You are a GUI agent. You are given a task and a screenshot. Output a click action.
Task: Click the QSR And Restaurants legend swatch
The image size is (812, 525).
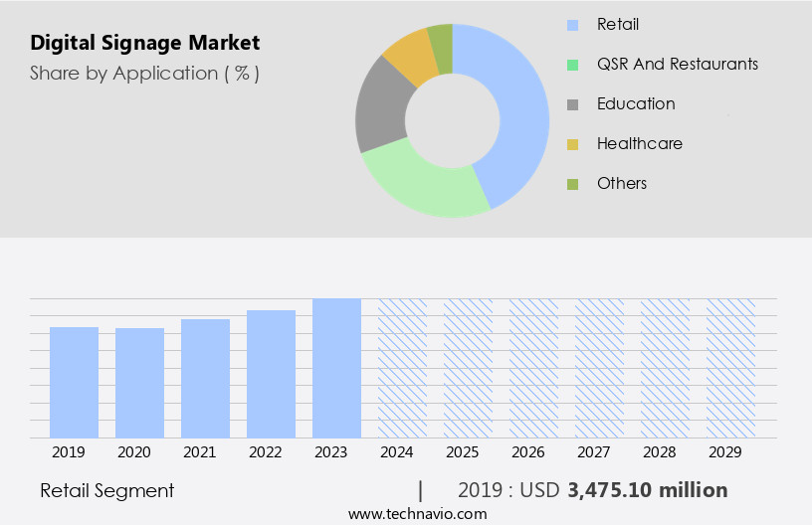click(x=572, y=65)
